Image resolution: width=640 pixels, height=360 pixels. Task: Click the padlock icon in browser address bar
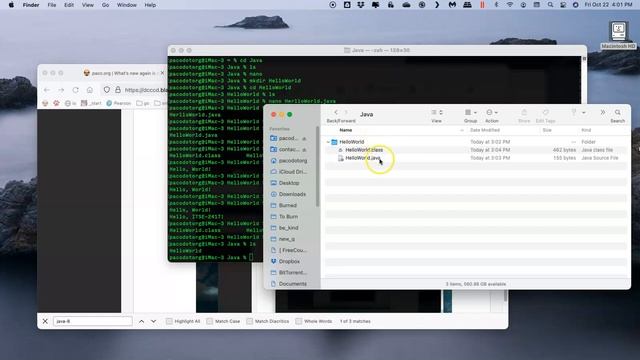118,90
